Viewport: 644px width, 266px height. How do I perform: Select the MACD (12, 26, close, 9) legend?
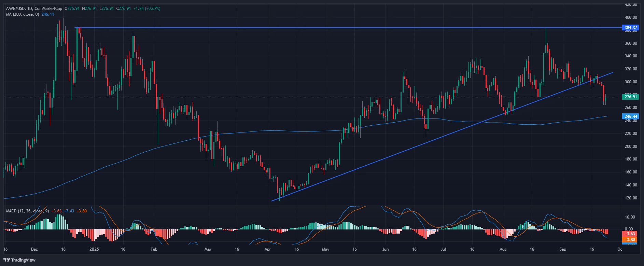coord(28,211)
